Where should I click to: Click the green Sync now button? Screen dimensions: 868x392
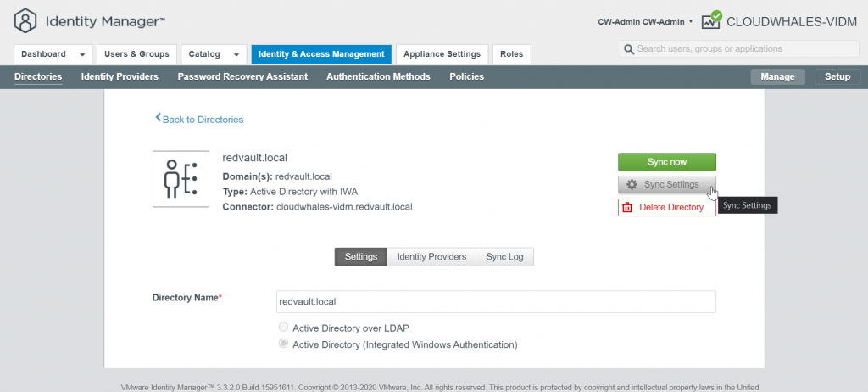coord(667,162)
